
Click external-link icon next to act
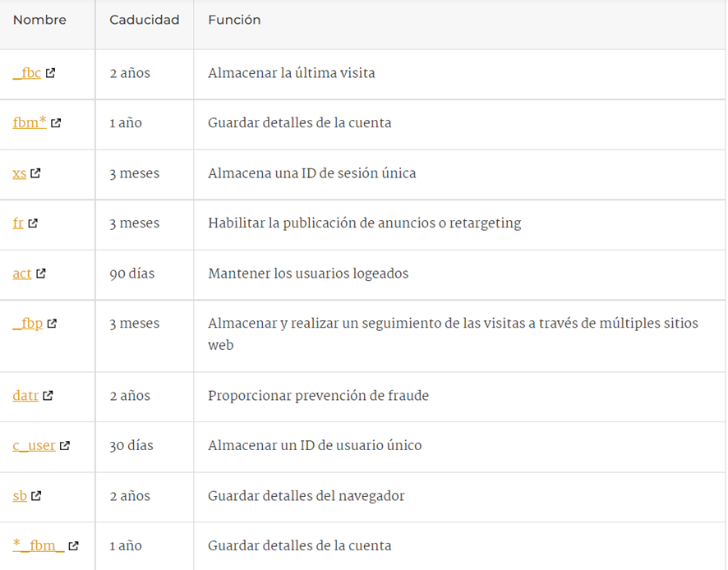click(41, 274)
